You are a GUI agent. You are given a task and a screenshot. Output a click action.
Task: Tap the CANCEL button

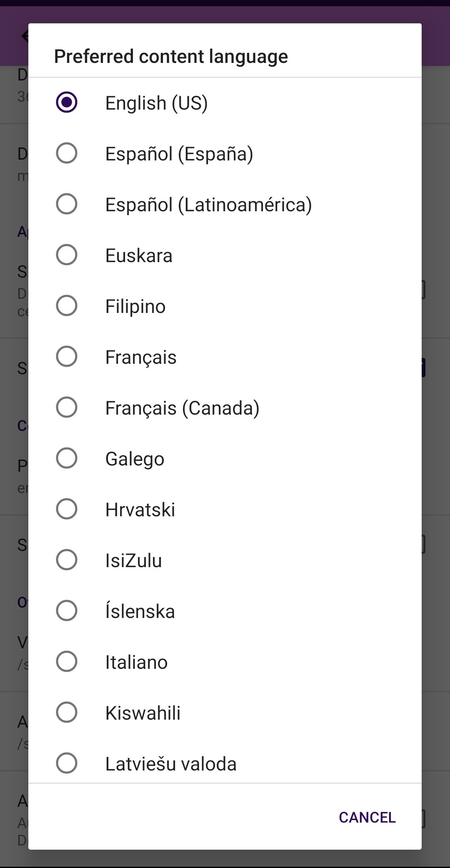[367, 818]
